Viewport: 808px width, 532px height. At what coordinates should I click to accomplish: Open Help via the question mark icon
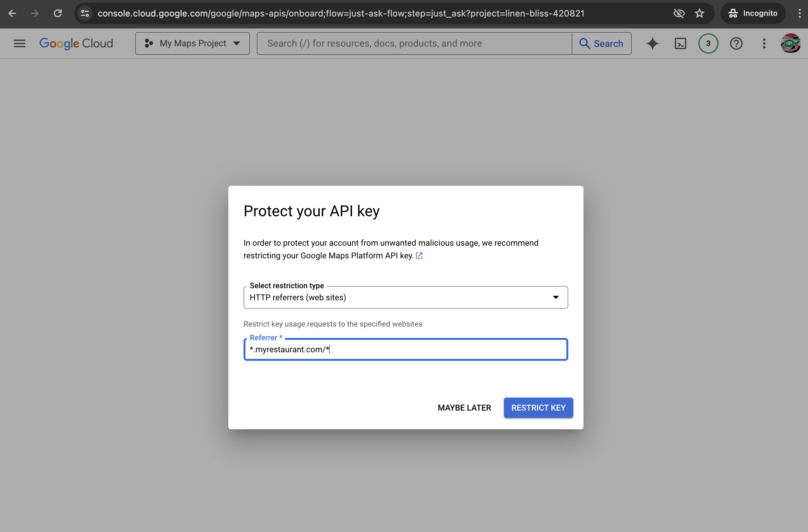click(736, 43)
